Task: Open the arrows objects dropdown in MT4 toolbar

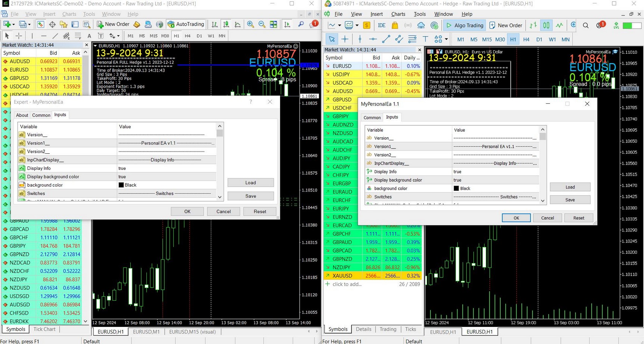Action: 118,36
